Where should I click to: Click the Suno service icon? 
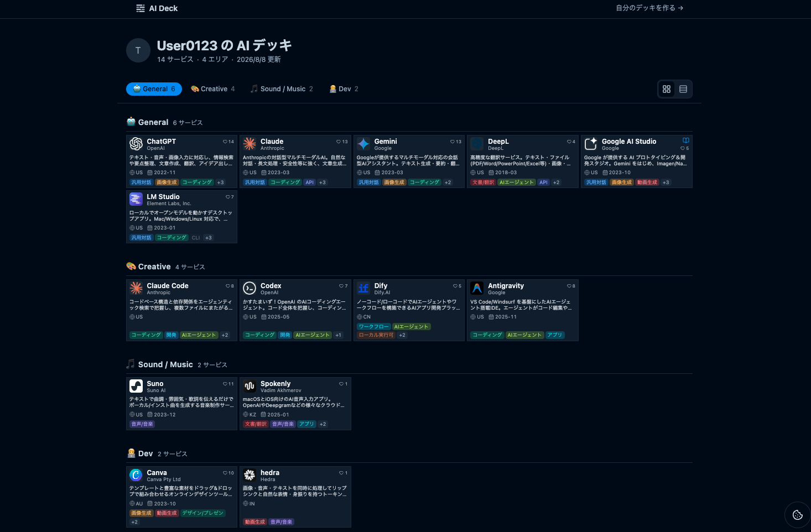tap(136, 386)
